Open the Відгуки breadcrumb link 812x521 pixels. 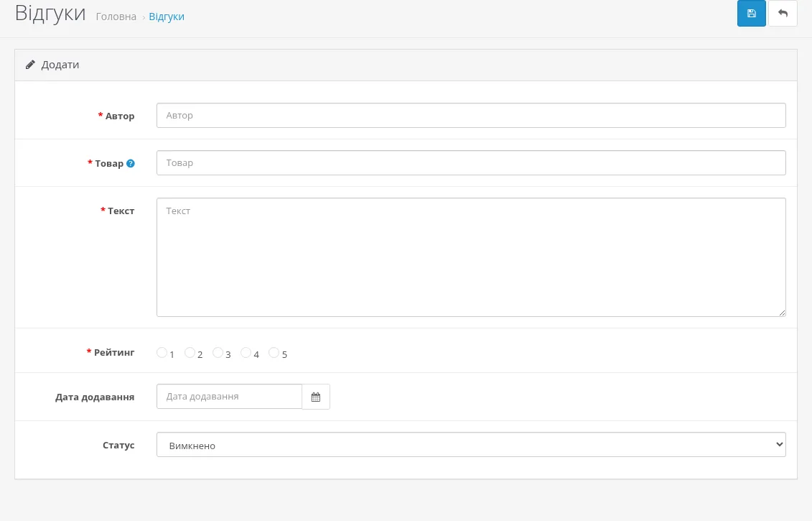click(167, 17)
